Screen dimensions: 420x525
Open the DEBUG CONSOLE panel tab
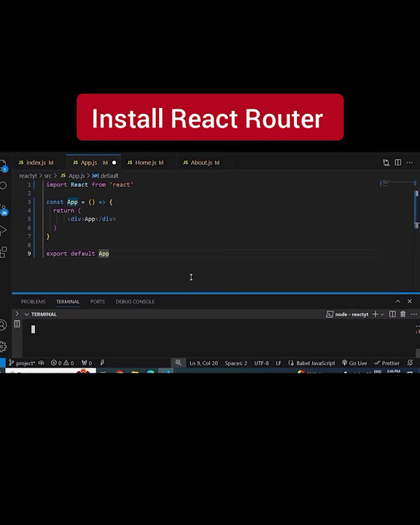[135, 302]
